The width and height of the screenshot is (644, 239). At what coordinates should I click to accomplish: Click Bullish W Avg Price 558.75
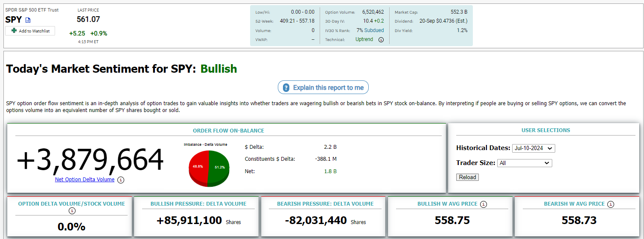pos(452,221)
